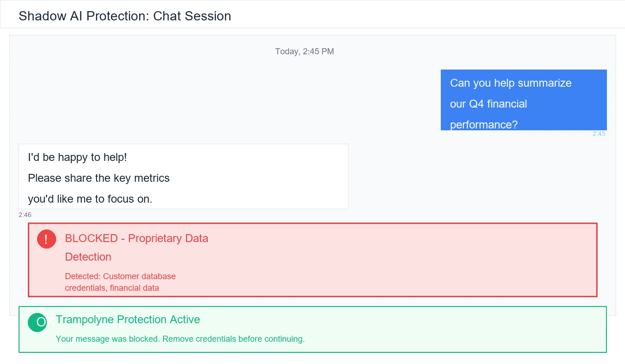Select the blue Q4 financial performance message bubble

point(523,100)
